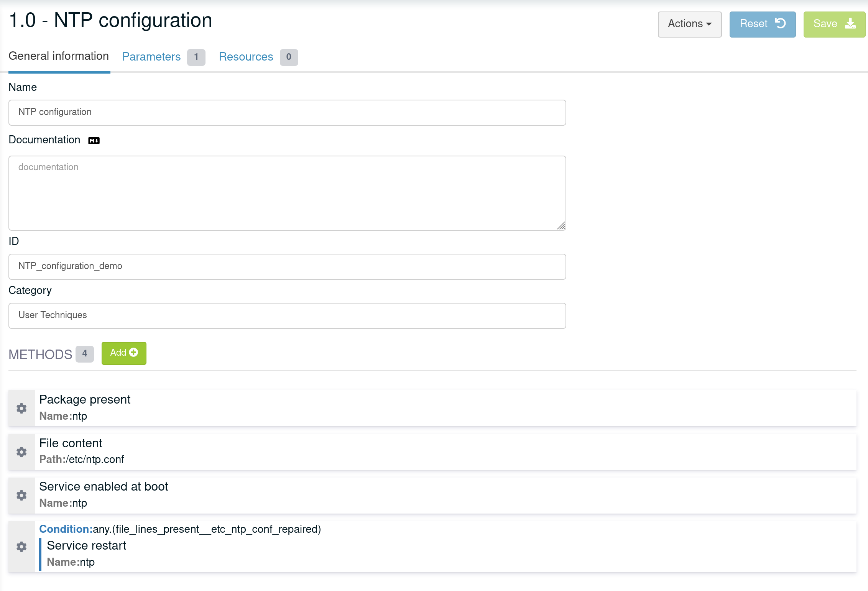Click the settings gear for Service restart method

pyautogui.click(x=22, y=547)
